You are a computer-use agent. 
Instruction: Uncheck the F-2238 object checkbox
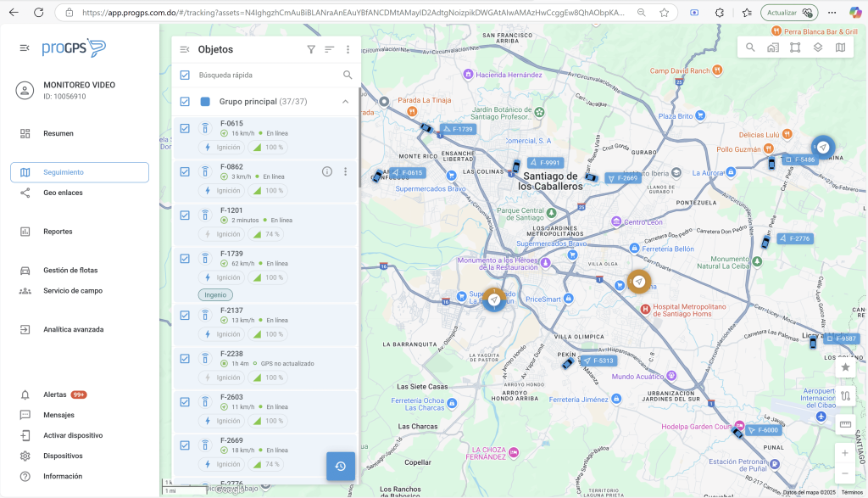[185, 358]
